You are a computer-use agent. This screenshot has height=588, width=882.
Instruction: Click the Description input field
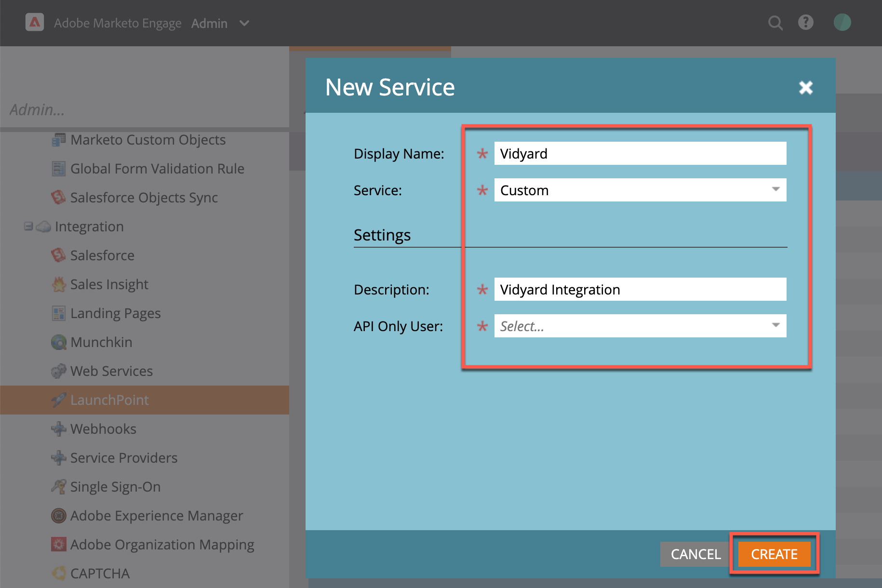coord(640,289)
